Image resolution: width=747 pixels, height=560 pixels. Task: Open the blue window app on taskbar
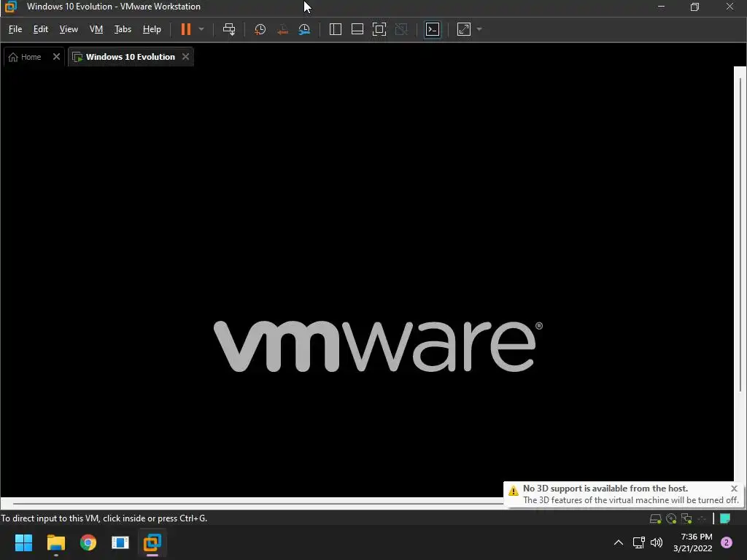(x=120, y=542)
